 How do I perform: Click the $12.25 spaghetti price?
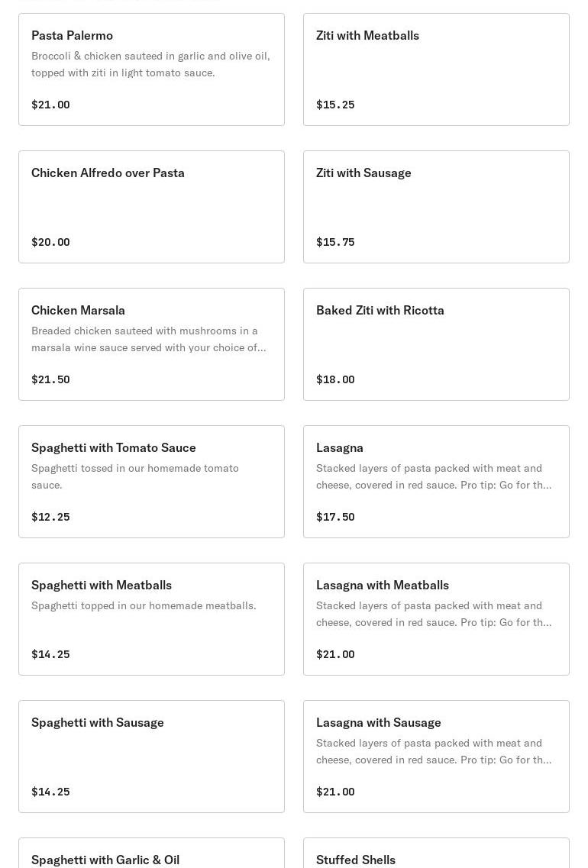pos(50,517)
